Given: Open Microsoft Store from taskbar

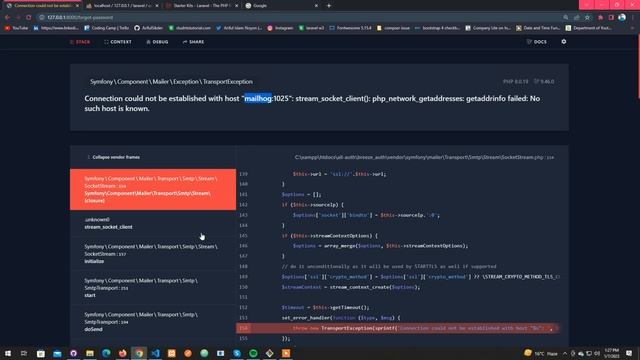Looking at the screenshot, I should 41,353.
